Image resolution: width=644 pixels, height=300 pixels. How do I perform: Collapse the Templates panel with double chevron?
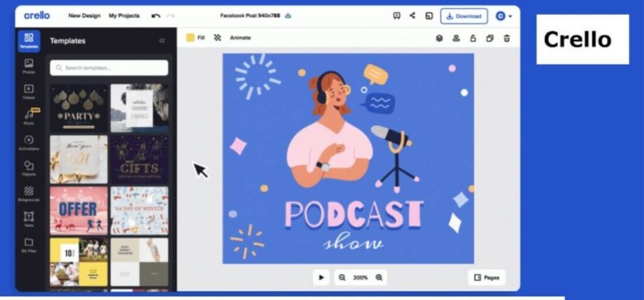click(162, 41)
